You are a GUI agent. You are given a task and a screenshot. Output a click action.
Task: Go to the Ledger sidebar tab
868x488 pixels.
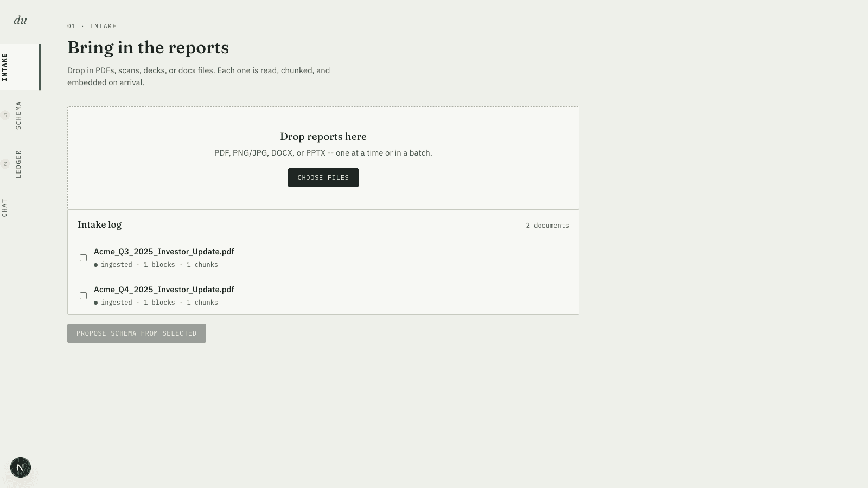(x=20, y=164)
